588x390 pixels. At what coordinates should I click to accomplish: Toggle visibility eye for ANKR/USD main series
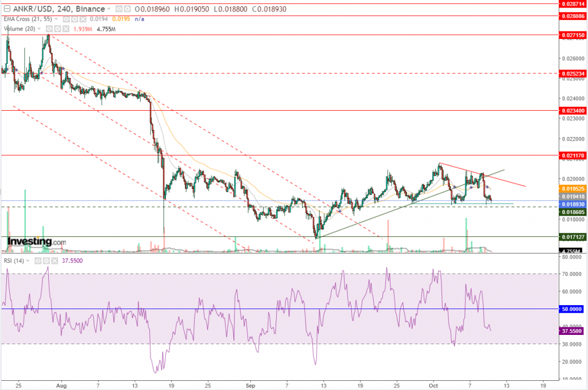119,9
